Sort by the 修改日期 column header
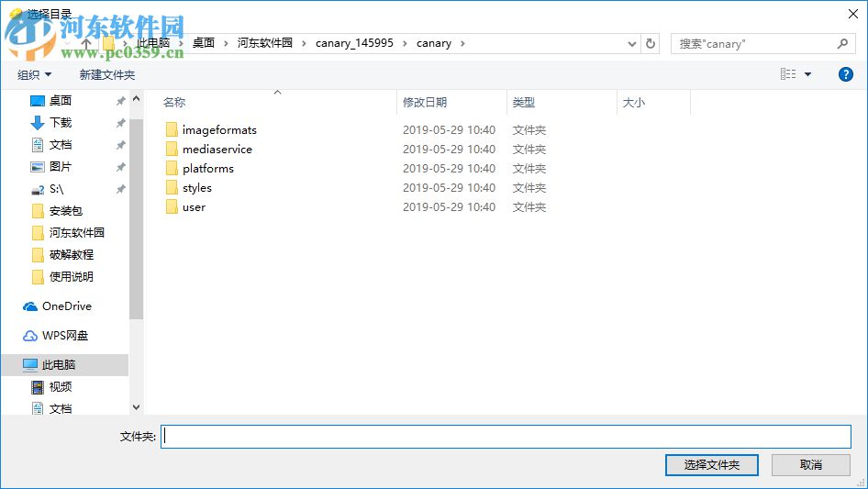 (425, 103)
